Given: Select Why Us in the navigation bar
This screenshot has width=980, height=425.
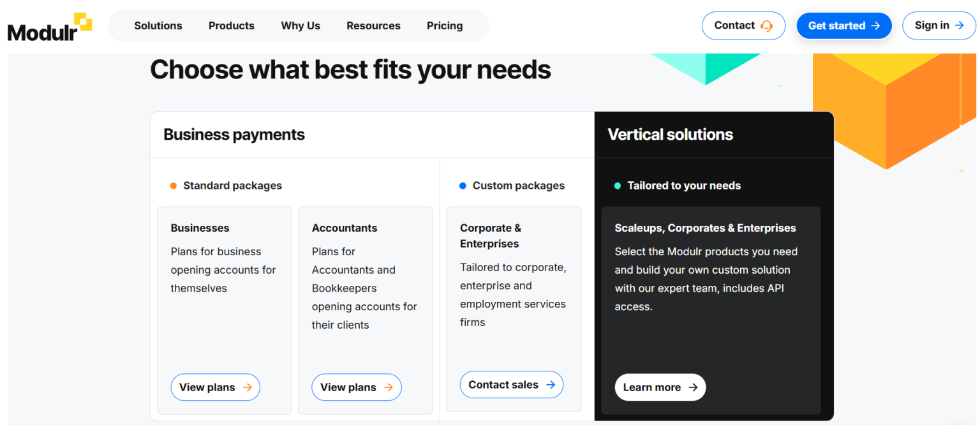Looking at the screenshot, I should coord(300,26).
